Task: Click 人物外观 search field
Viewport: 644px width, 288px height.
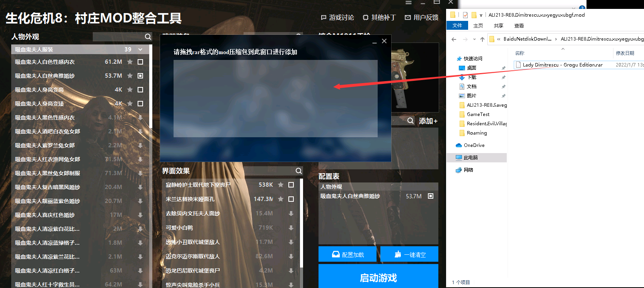Action: (118, 37)
